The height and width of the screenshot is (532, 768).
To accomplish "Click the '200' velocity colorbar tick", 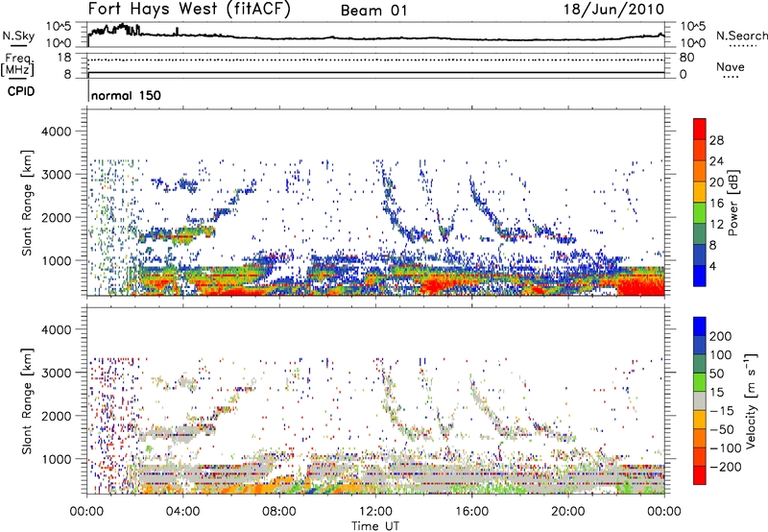I will 721,336.
